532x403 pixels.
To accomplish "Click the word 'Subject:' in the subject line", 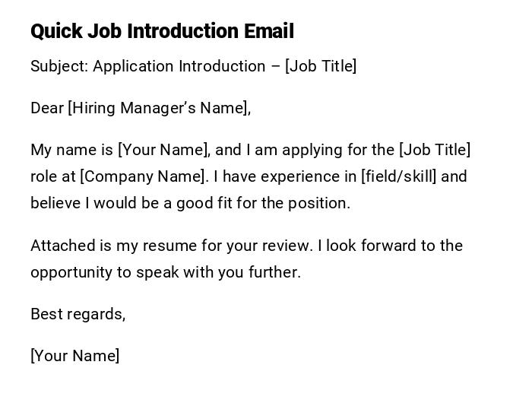I will 59,66.
